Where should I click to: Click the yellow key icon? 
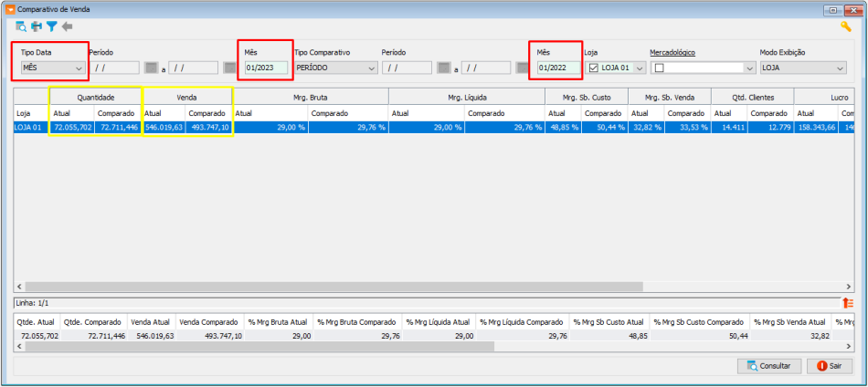(846, 26)
